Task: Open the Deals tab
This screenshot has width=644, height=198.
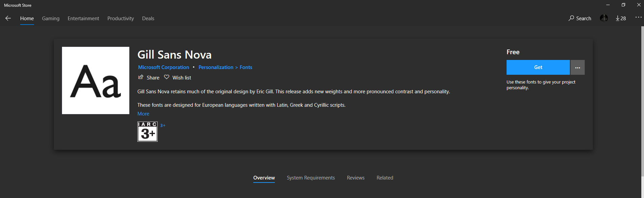Action: (148, 19)
